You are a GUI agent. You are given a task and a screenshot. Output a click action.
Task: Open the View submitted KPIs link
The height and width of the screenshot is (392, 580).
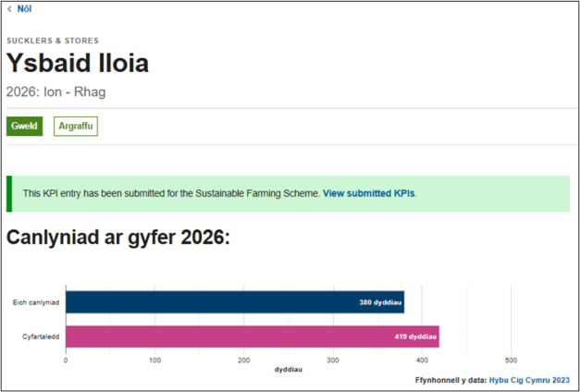[369, 193]
